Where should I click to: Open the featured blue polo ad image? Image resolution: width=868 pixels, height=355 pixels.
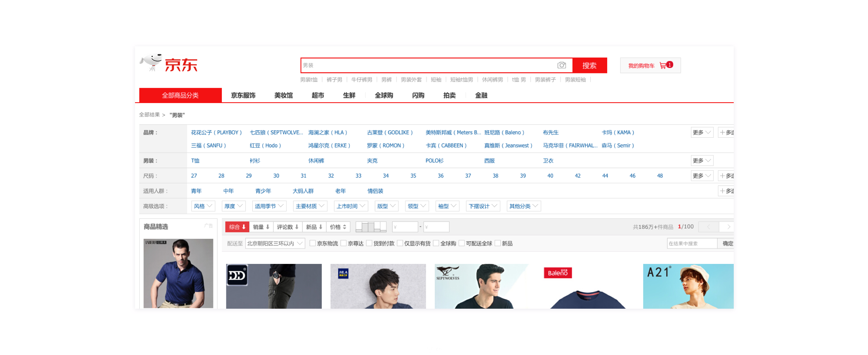click(178, 273)
